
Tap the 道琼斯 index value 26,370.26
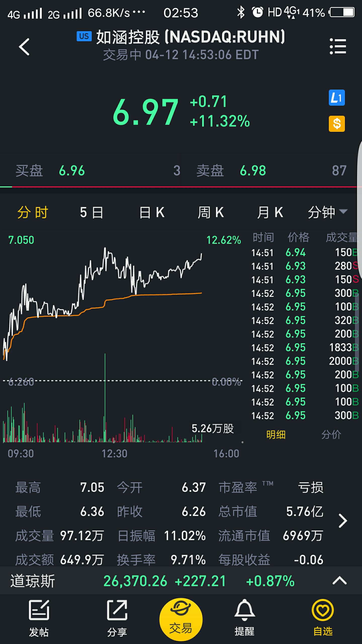coord(135,581)
